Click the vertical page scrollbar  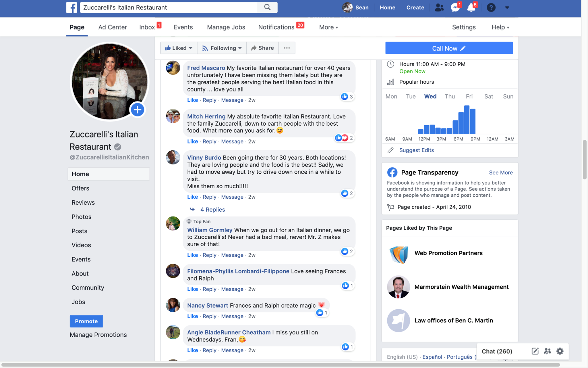585,160
